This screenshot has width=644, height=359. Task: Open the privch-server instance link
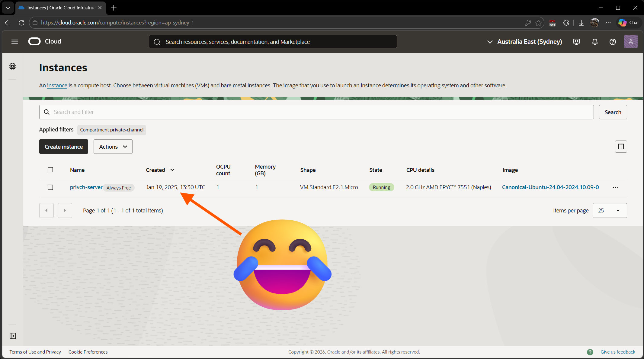coord(86,187)
